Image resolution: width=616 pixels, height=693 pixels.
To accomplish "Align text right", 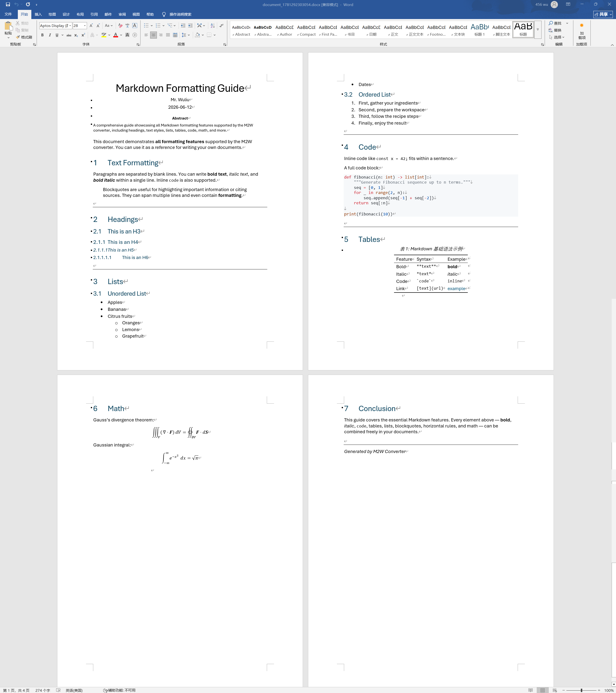I will [x=161, y=35].
